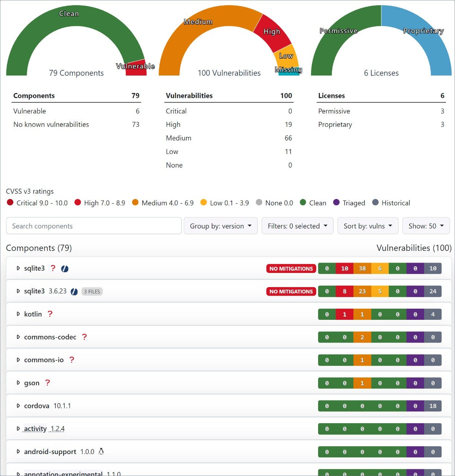Click the activity 1.2.4 link
The width and height of the screenshot is (455, 476).
tap(35, 428)
